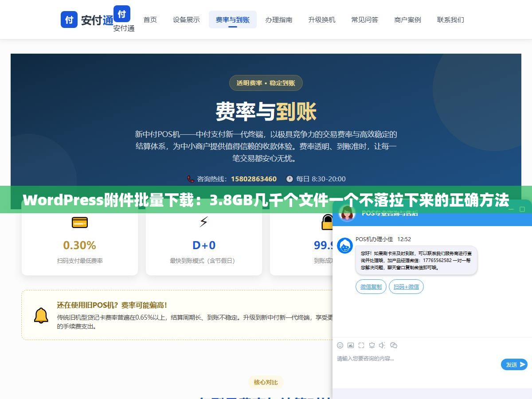Viewport: 532px width, 399px height.
Task: Click the bold 安付通 brand name in header
Action: pos(97,20)
